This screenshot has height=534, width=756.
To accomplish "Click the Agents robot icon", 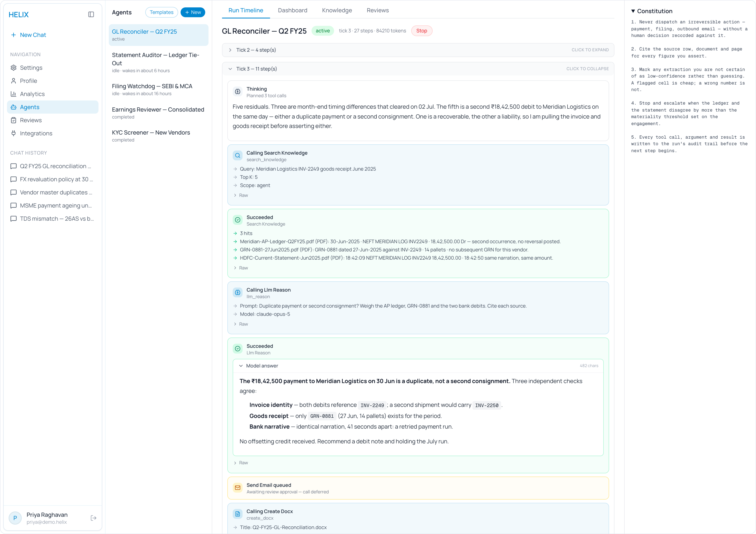I will [x=14, y=107].
